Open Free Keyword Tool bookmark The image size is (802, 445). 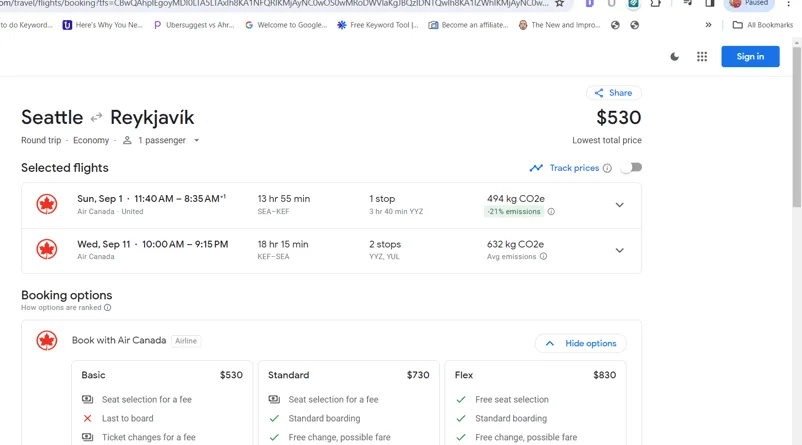click(x=377, y=25)
